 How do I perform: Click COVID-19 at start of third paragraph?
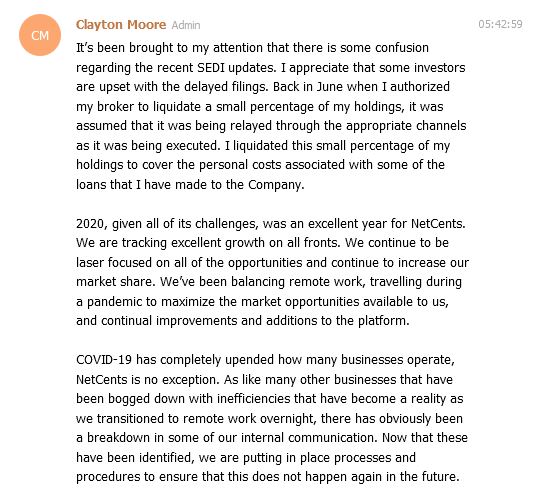(x=104, y=360)
